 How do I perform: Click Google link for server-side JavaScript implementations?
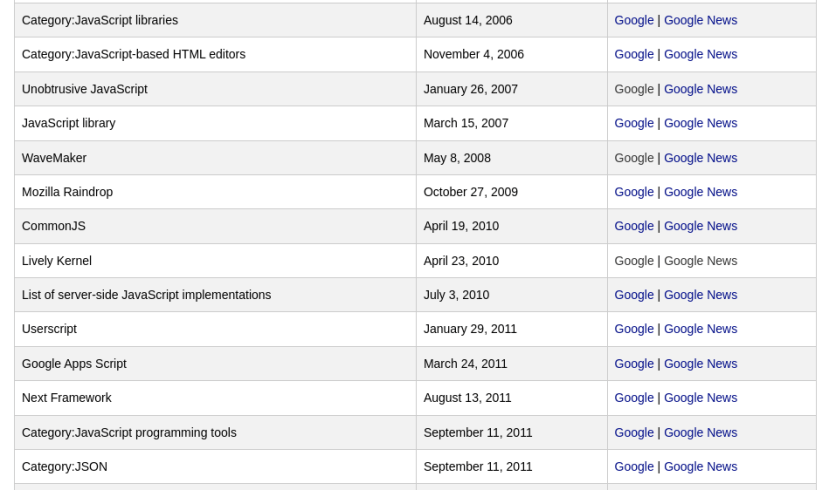coord(634,295)
